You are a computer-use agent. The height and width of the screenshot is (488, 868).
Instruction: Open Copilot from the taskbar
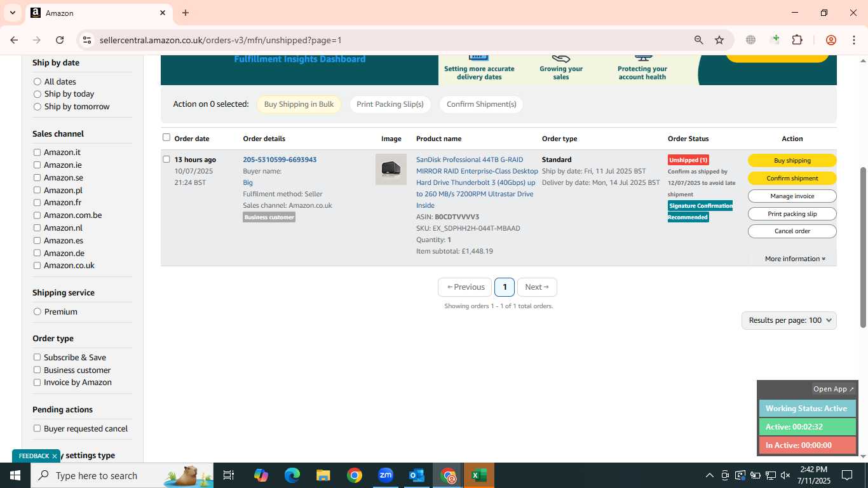click(x=261, y=475)
